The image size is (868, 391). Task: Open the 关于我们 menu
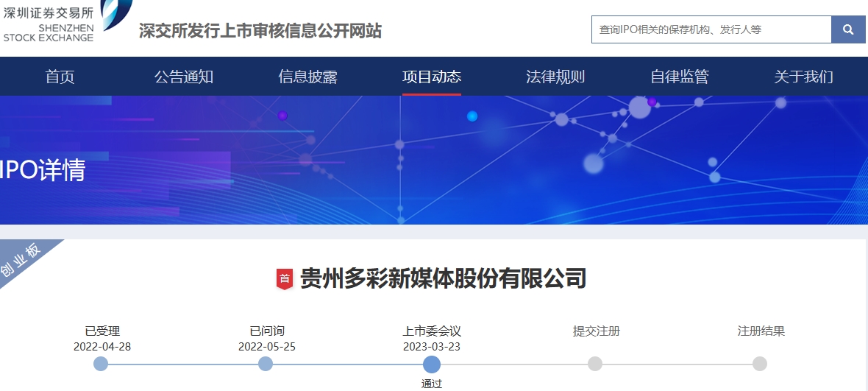coord(803,77)
